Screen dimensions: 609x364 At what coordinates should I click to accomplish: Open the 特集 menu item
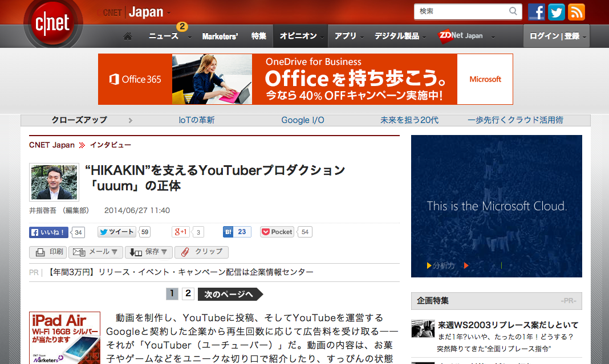[x=259, y=36]
